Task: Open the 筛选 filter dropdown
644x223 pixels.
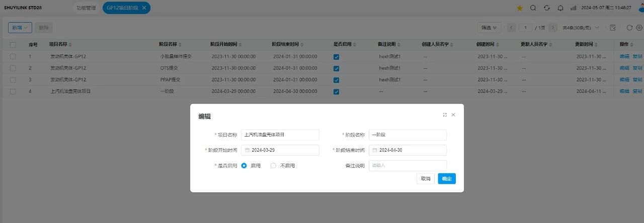Action: (489, 28)
